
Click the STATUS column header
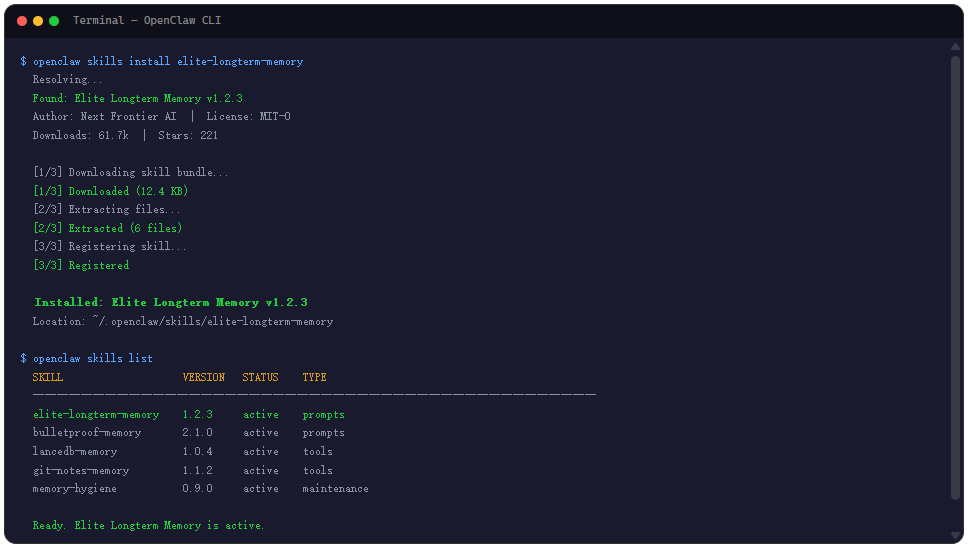(x=260, y=377)
